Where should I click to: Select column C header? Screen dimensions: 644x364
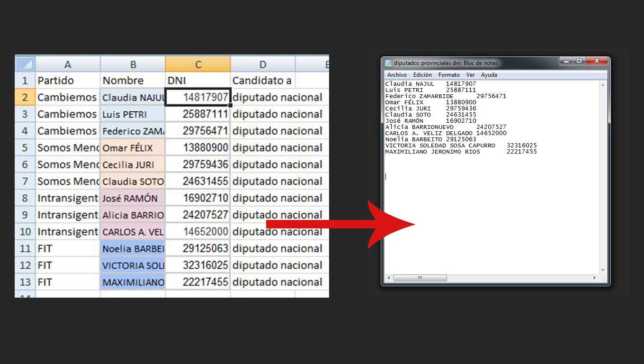click(198, 64)
